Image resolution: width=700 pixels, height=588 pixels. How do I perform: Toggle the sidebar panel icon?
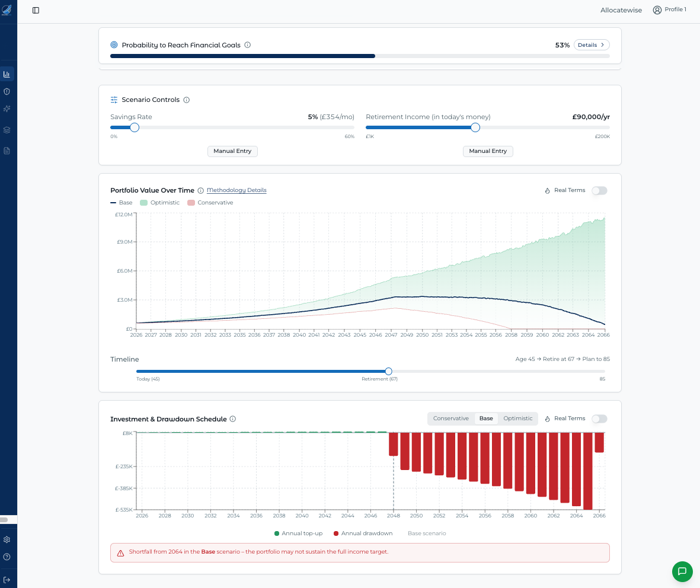[36, 10]
